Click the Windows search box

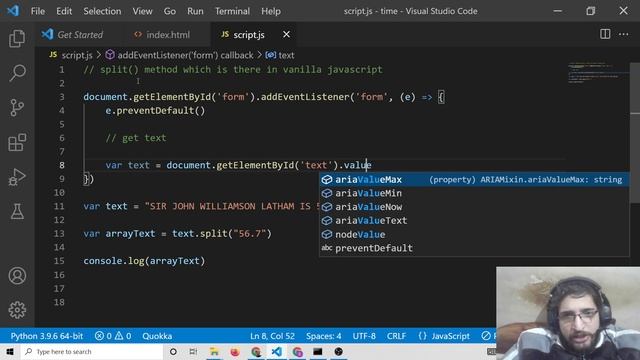coord(92,351)
